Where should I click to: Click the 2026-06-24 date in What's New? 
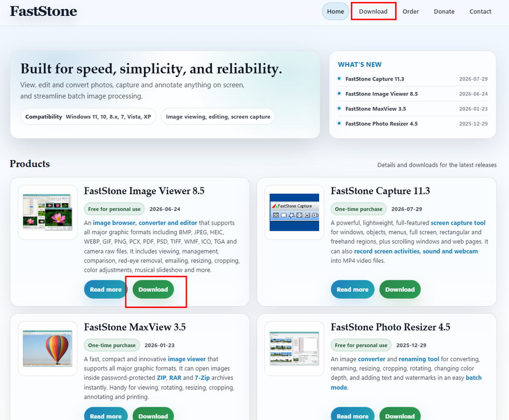pyautogui.click(x=473, y=94)
